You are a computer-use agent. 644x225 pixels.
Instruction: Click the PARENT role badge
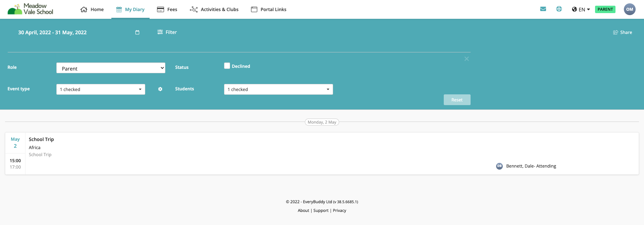pyautogui.click(x=605, y=9)
